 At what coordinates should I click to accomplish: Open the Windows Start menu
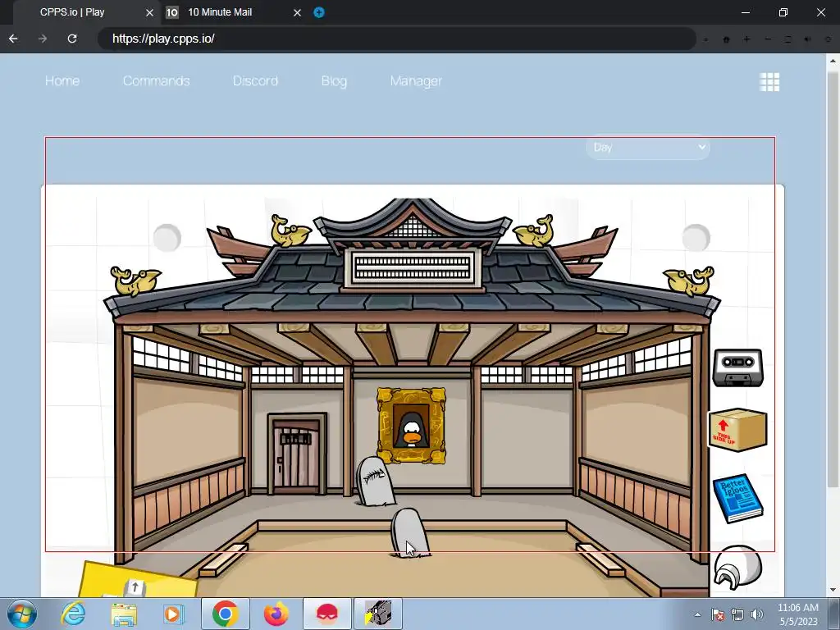22,614
